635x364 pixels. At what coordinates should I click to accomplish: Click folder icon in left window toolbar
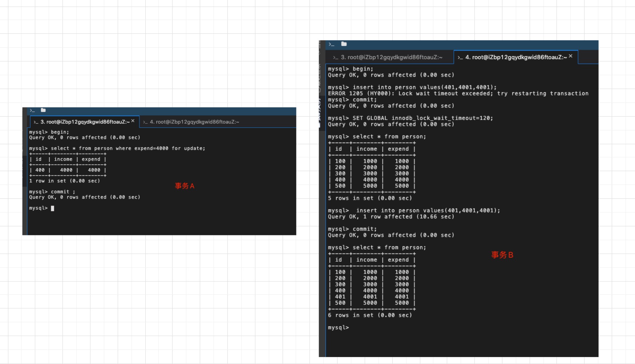click(x=43, y=110)
